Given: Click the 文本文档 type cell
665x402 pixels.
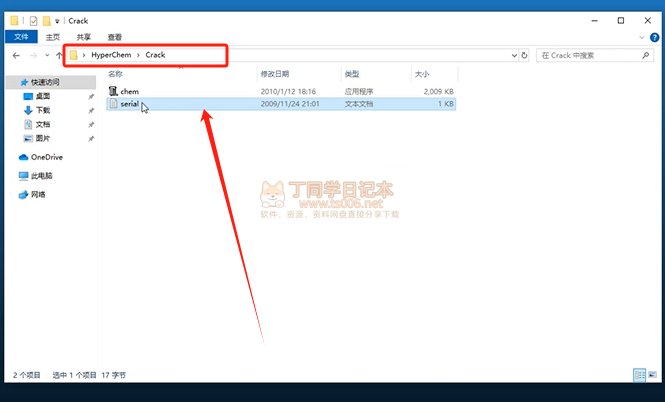Looking at the screenshot, I should [x=359, y=104].
